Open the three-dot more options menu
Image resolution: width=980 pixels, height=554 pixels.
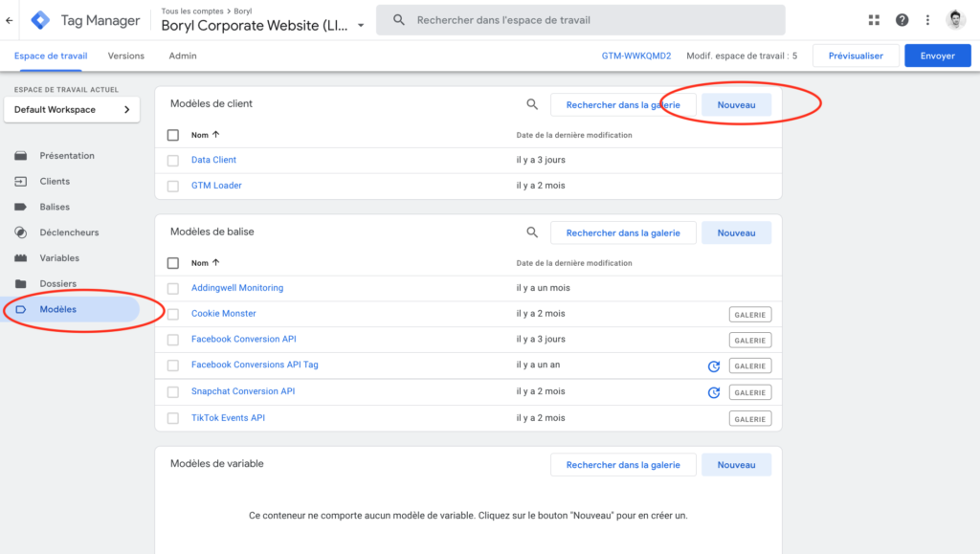pos(927,20)
